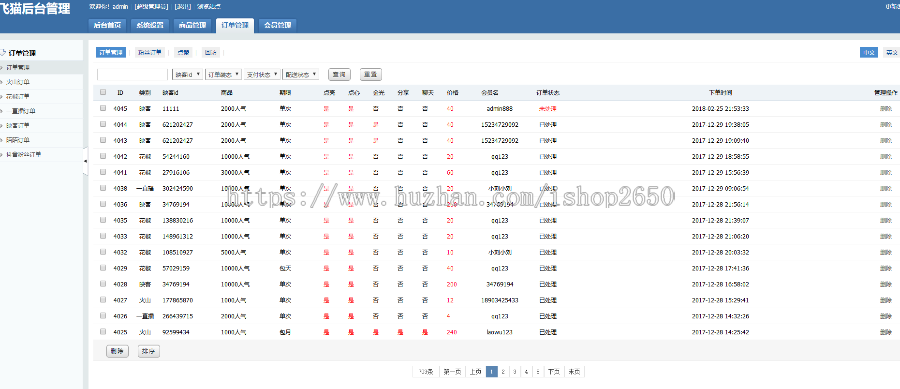
Task: Open page 4 in pagination
Action: [526, 372]
